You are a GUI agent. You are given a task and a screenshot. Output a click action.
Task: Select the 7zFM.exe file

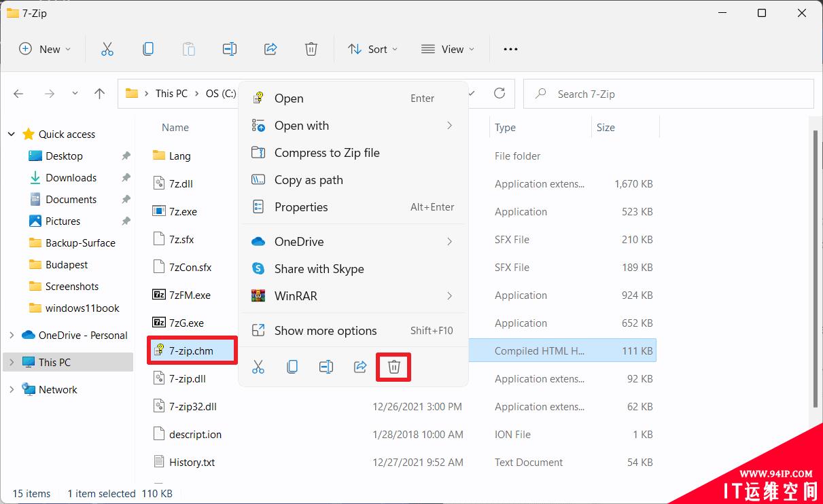click(190, 295)
